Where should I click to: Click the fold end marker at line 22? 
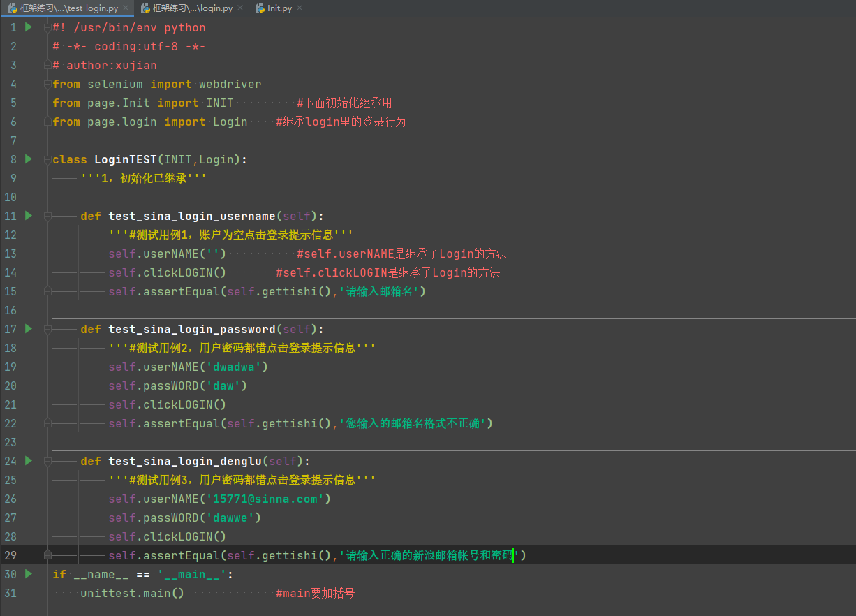[x=47, y=423]
